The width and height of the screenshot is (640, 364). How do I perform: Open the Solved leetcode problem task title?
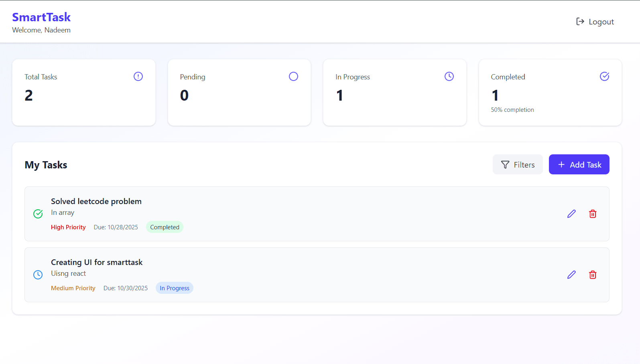coord(96,201)
